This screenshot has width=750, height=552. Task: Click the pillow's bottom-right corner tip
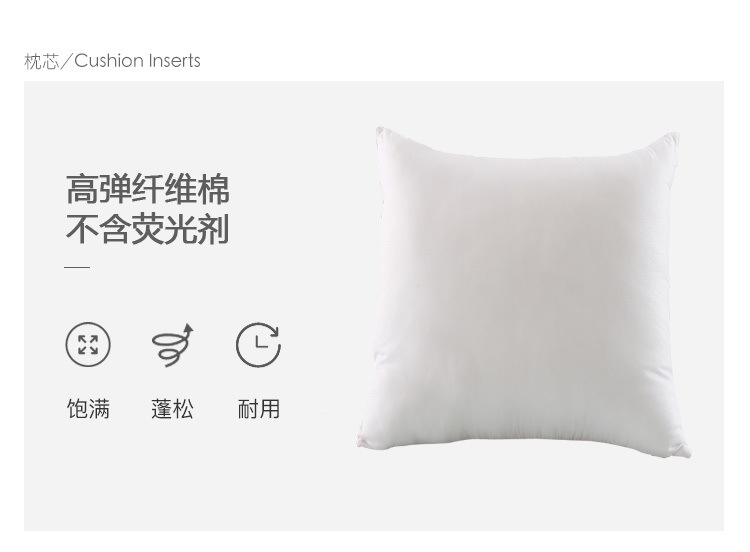(x=685, y=452)
